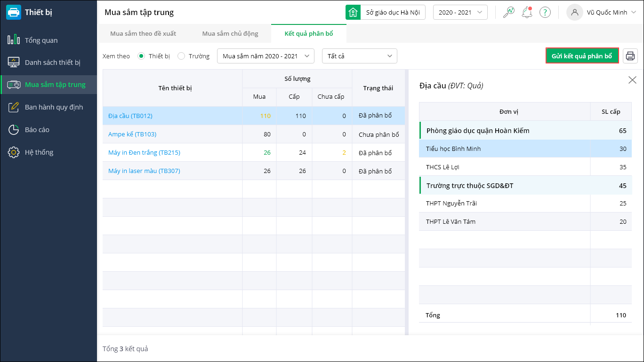
Task: Switch to Mua sắm theo đề xuất tab
Action: (x=143, y=34)
